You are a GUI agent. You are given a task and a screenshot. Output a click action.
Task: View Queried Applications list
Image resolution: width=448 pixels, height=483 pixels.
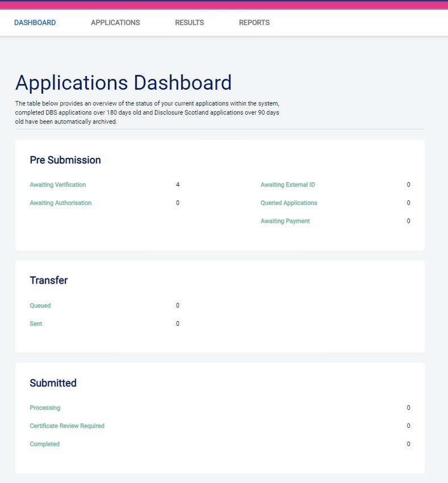coord(289,203)
